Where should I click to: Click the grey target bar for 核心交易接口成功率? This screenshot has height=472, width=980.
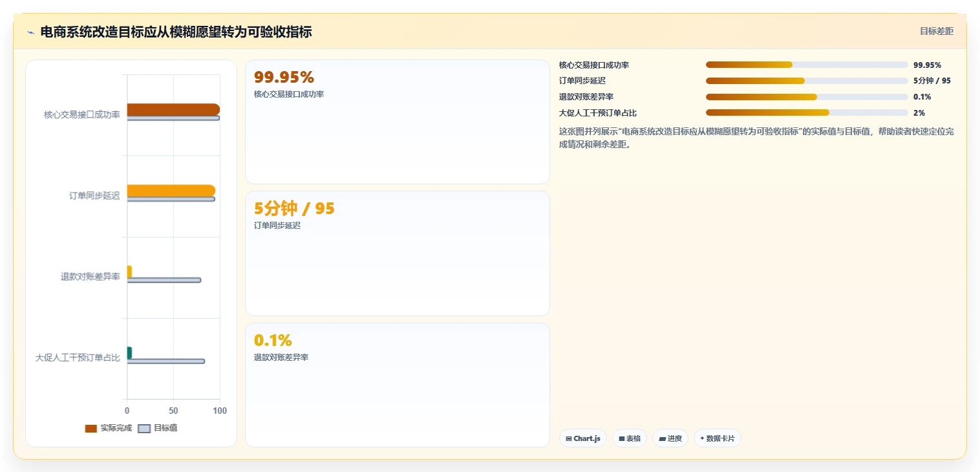(x=173, y=118)
